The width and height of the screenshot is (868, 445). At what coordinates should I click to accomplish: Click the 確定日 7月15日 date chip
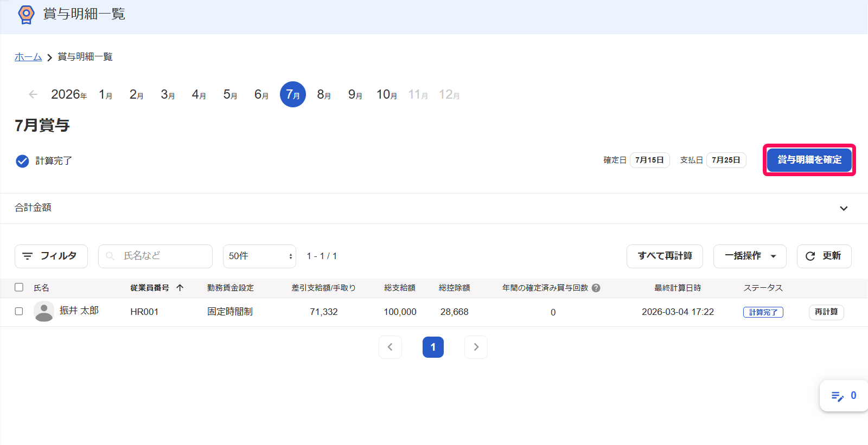tap(649, 160)
